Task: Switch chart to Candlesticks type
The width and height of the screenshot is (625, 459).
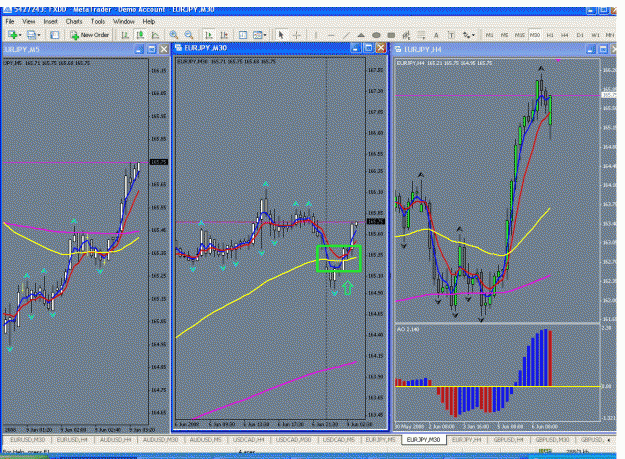Action: click(x=140, y=35)
